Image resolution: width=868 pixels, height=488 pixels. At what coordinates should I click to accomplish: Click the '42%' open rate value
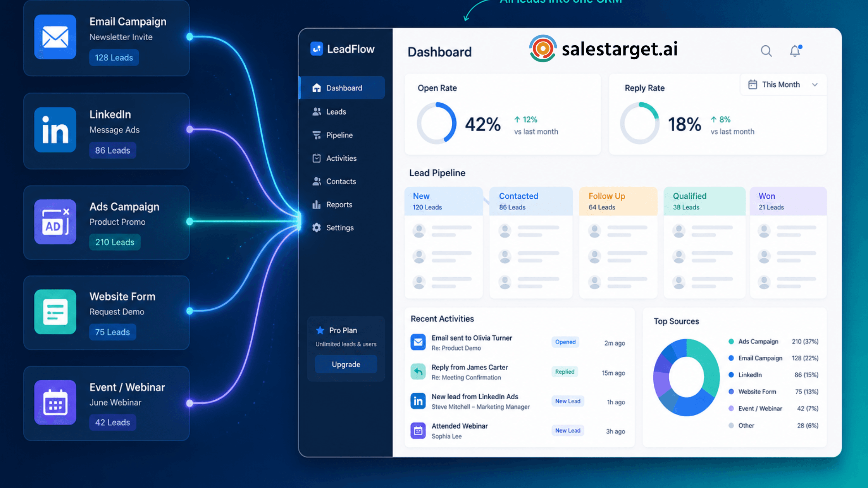(483, 124)
